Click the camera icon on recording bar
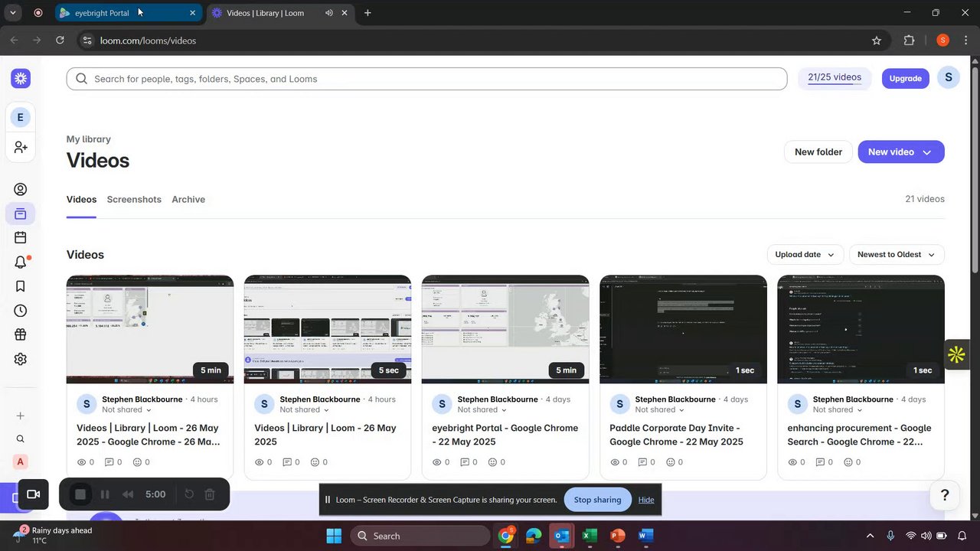 33,494
